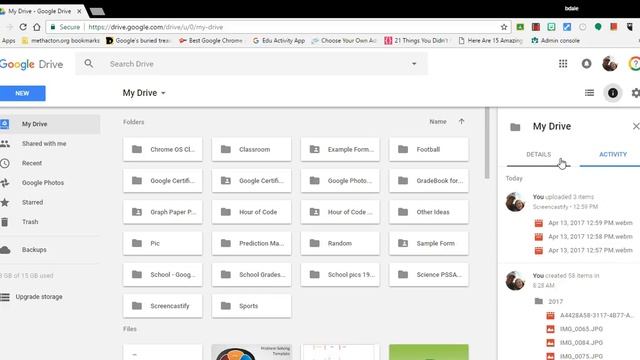Select the Prediction Ma... folder
Image resolution: width=640 pixels, height=360 pixels.
(251, 243)
